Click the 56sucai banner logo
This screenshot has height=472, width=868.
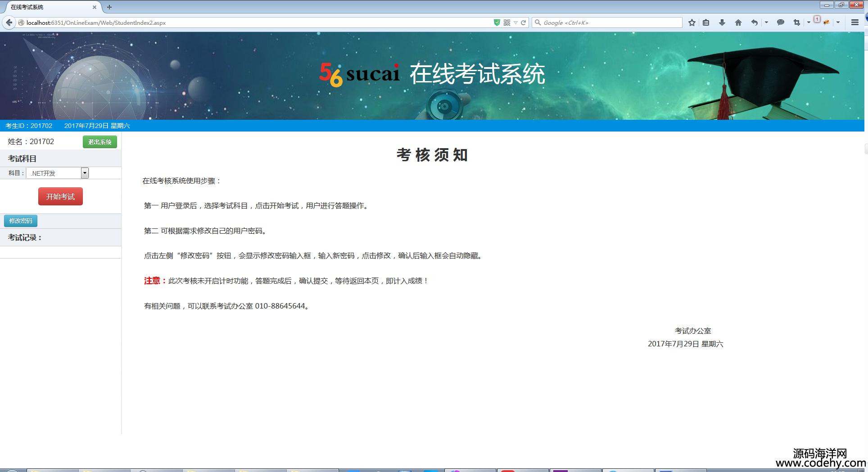360,74
